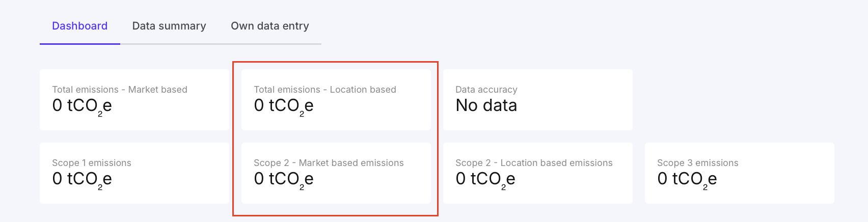The width and height of the screenshot is (868, 222).
Task: Click the 'Scope 2 - Market based emissions' title
Action: pos(329,163)
